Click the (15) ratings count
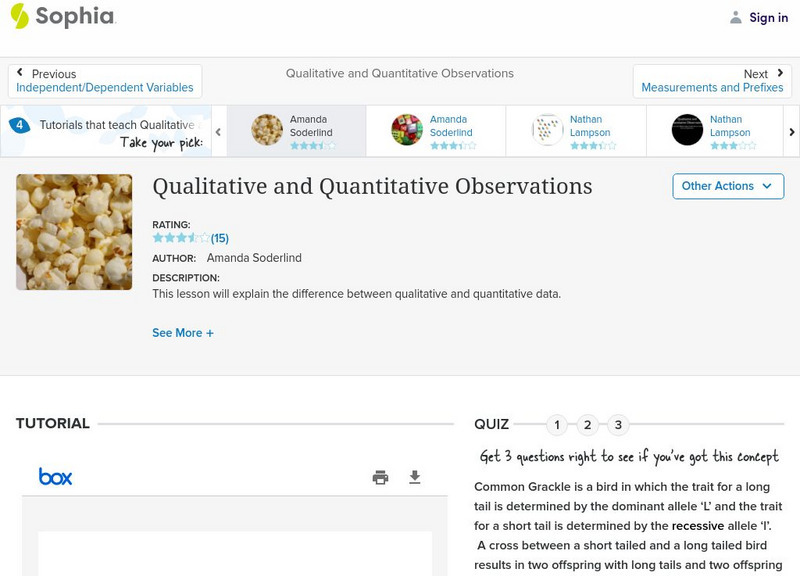The width and height of the screenshot is (800, 576). pyautogui.click(x=220, y=238)
